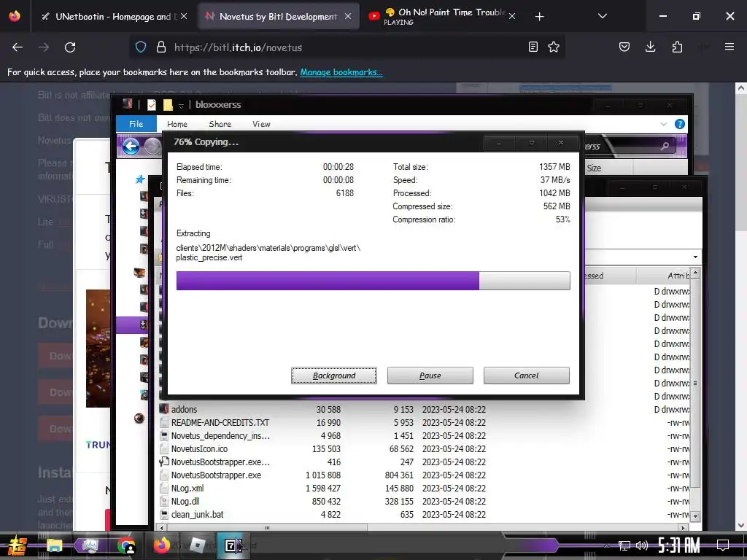
Task: Open the Firefox extensions menu
Action: click(x=677, y=47)
